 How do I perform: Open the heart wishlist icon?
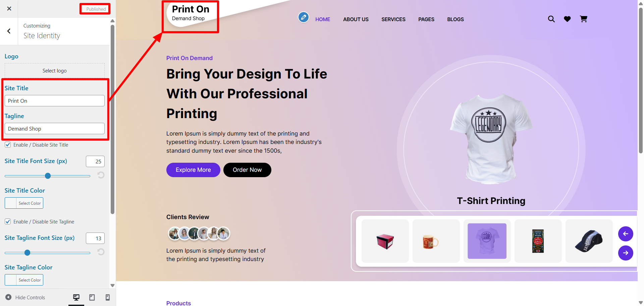[567, 19]
